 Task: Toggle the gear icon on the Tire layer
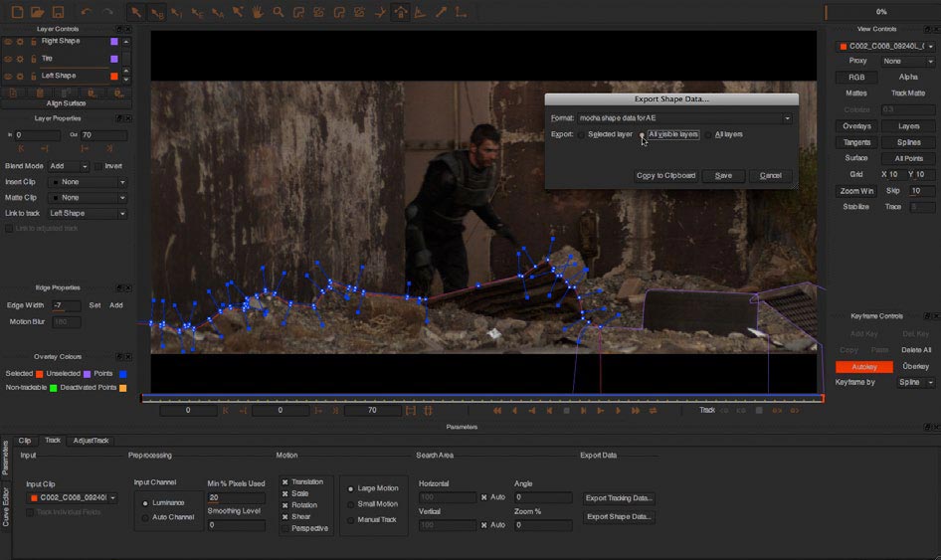pos(20,59)
